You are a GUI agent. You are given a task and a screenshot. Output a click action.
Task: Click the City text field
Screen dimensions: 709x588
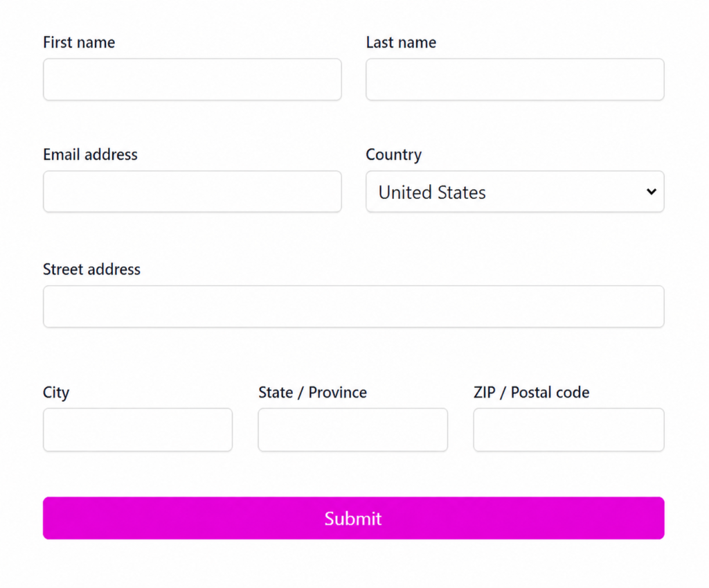click(x=138, y=429)
